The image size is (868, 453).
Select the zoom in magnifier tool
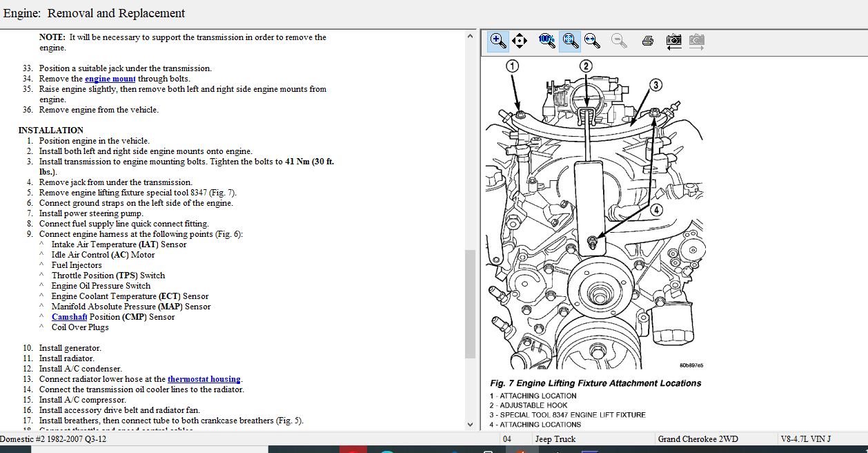tap(497, 41)
